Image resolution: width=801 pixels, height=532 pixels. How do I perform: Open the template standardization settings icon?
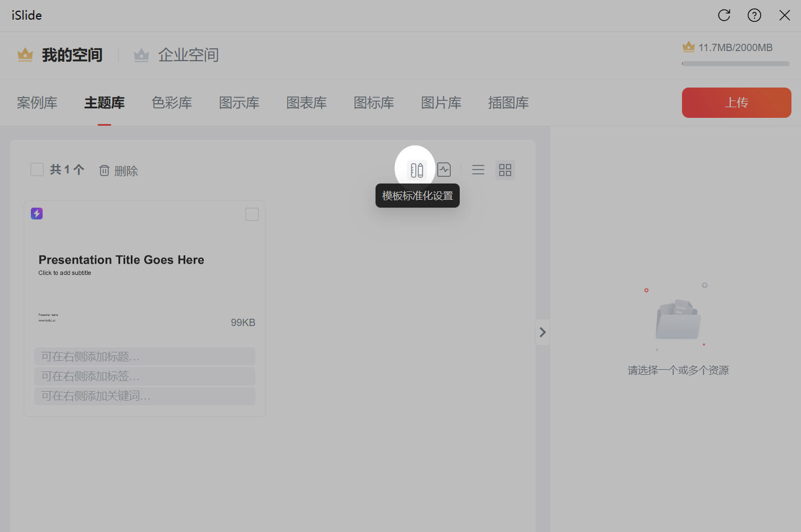click(416, 170)
